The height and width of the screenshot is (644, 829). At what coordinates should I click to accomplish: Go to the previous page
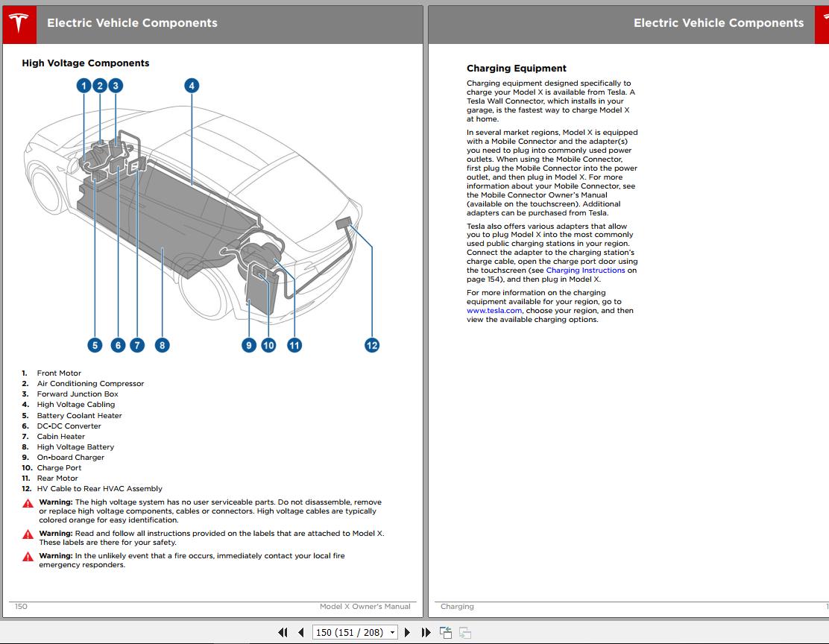(301, 632)
